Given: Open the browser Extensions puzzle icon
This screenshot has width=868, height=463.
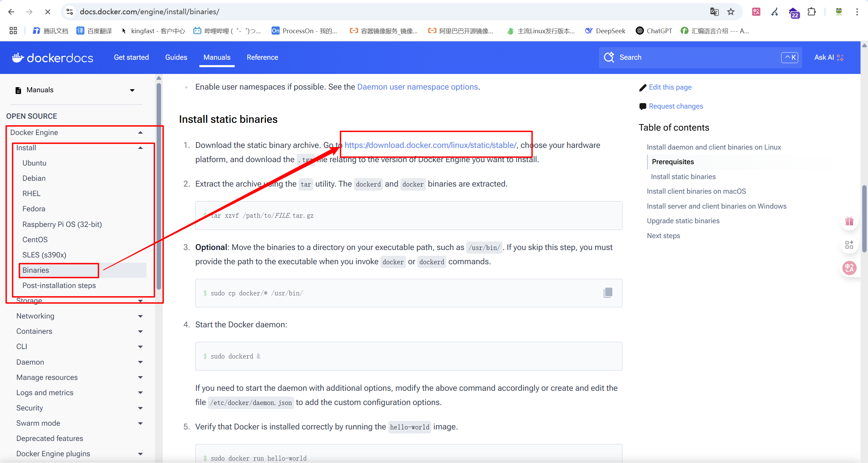Looking at the screenshot, I should tap(811, 12).
